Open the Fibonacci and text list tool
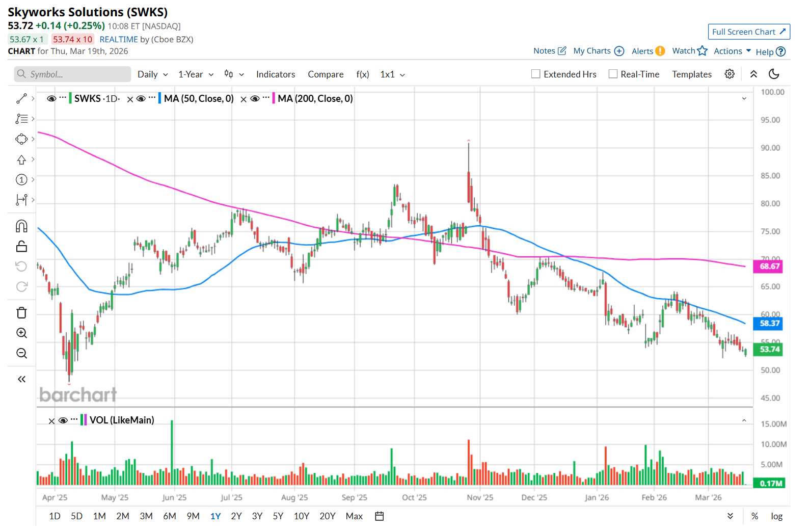The width and height of the screenshot is (810, 532). tap(21, 119)
